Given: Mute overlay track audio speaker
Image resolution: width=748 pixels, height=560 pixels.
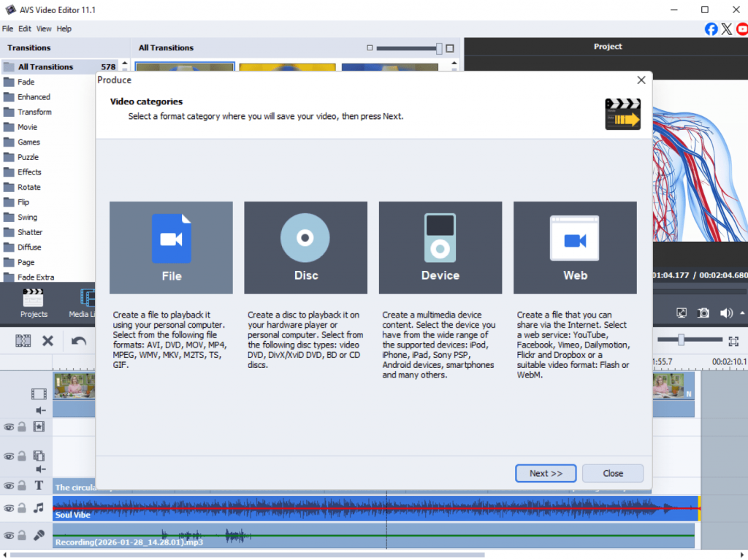Looking at the screenshot, I should click(x=41, y=469).
